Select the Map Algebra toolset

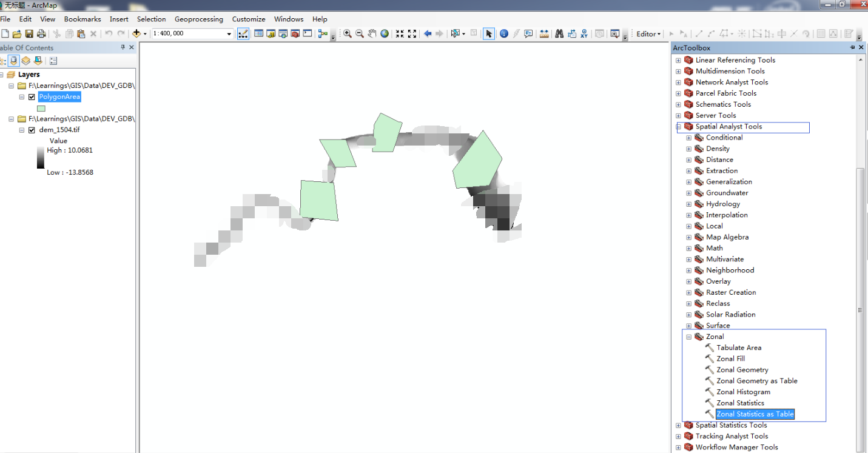tap(727, 237)
